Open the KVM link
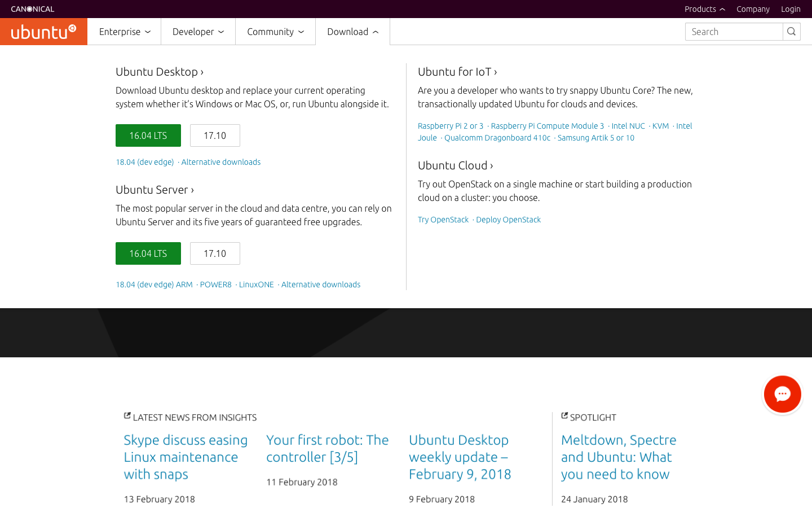 (660, 126)
